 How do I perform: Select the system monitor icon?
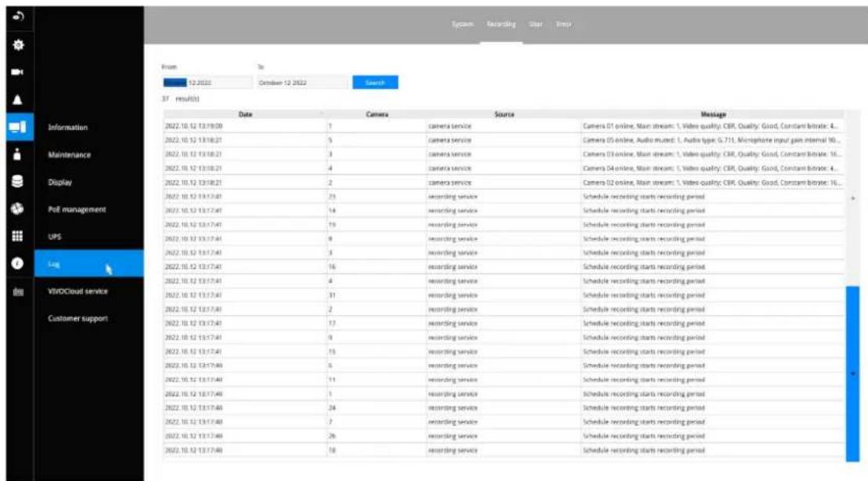(x=18, y=127)
